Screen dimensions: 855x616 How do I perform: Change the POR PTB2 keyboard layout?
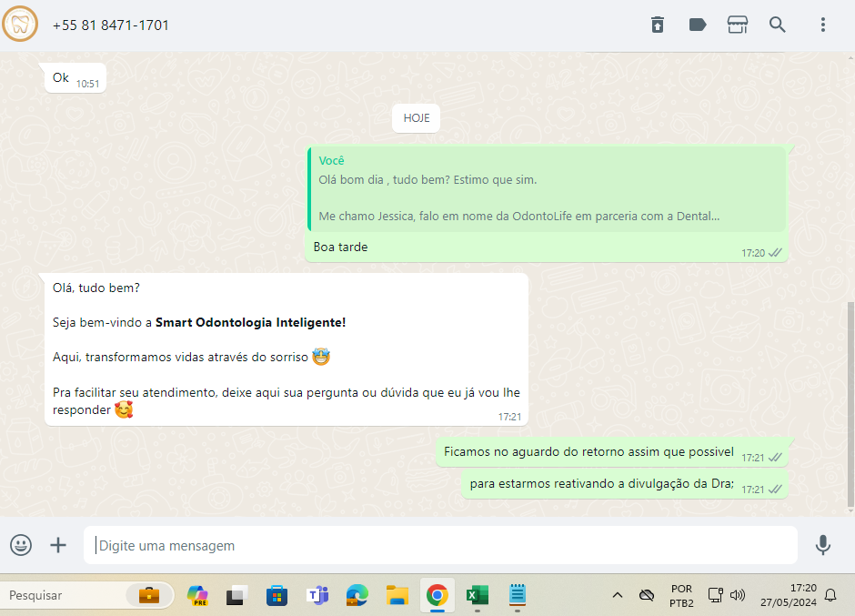pyautogui.click(x=681, y=596)
